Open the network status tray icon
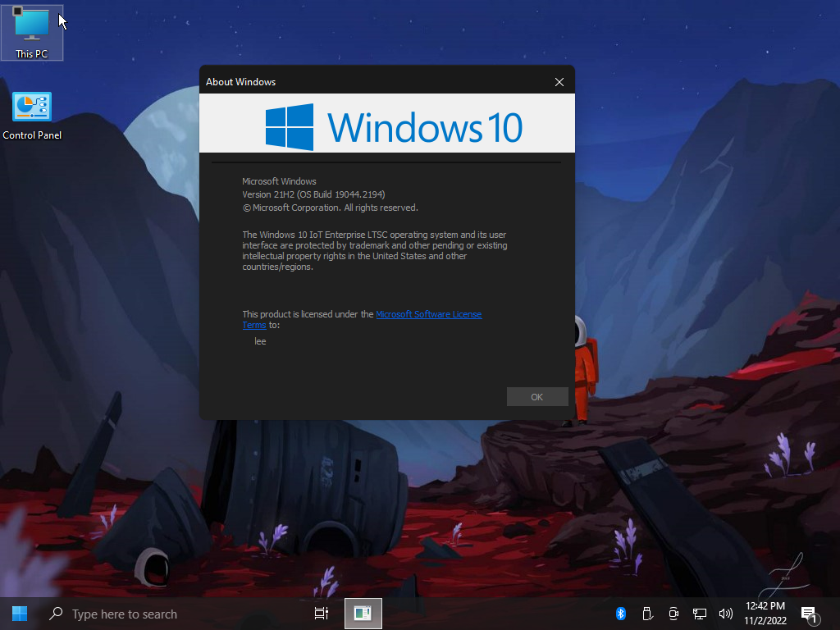Image resolution: width=840 pixels, height=630 pixels. [700, 614]
